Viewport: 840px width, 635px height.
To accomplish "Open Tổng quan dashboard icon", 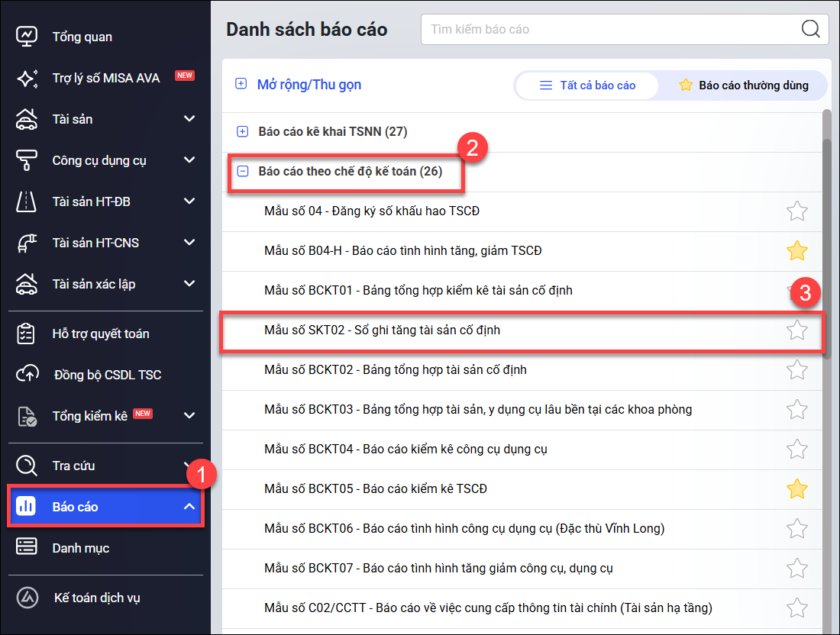I will (27, 37).
